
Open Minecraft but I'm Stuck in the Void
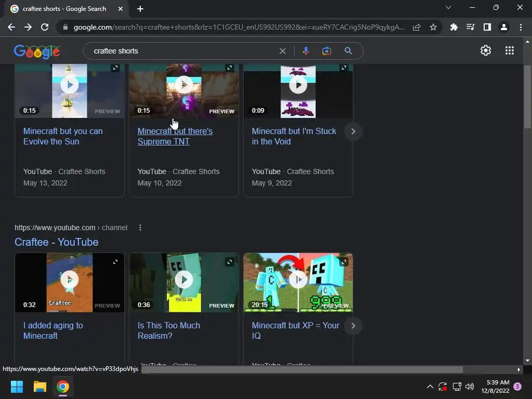point(294,137)
